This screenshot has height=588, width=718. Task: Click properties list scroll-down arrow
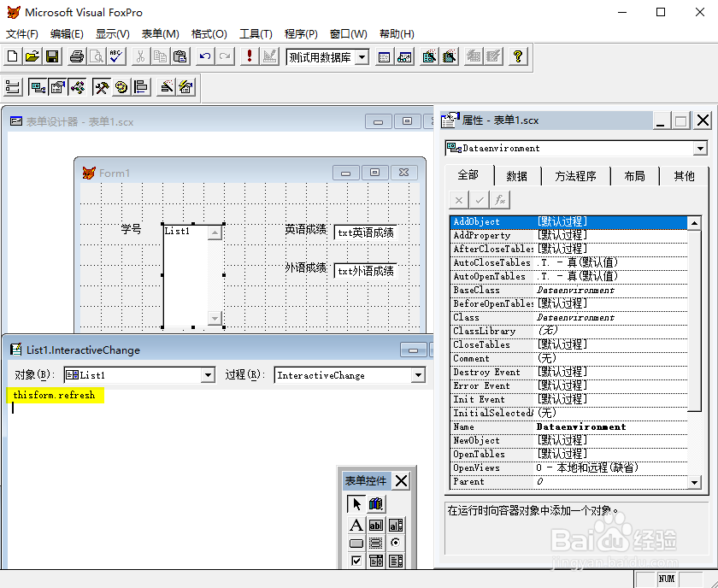694,482
